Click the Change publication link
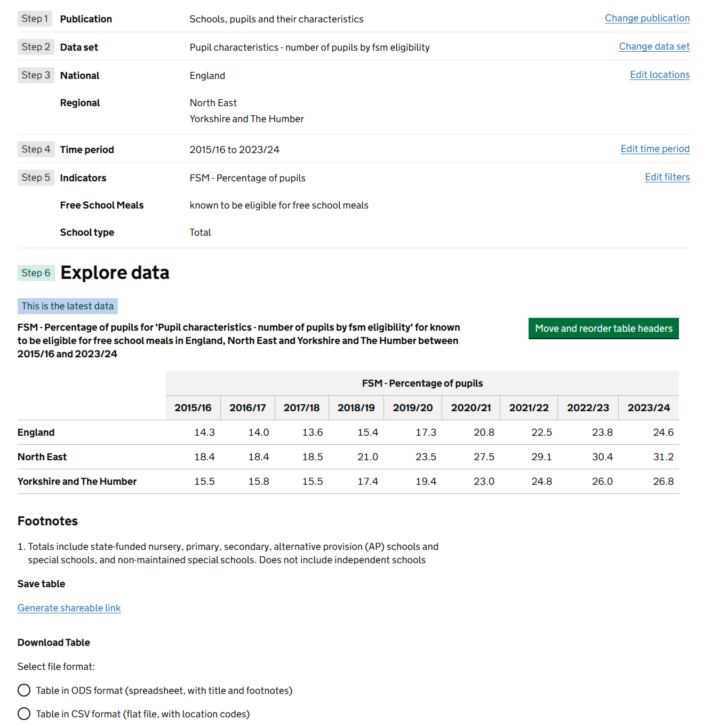This screenshot has height=728, width=711. click(x=646, y=18)
